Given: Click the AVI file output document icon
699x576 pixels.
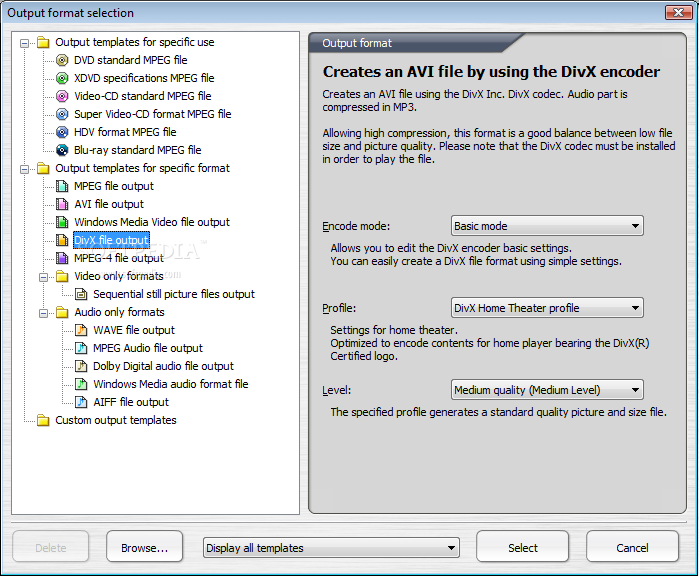Looking at the screenshot, I should tap(62, 204).
